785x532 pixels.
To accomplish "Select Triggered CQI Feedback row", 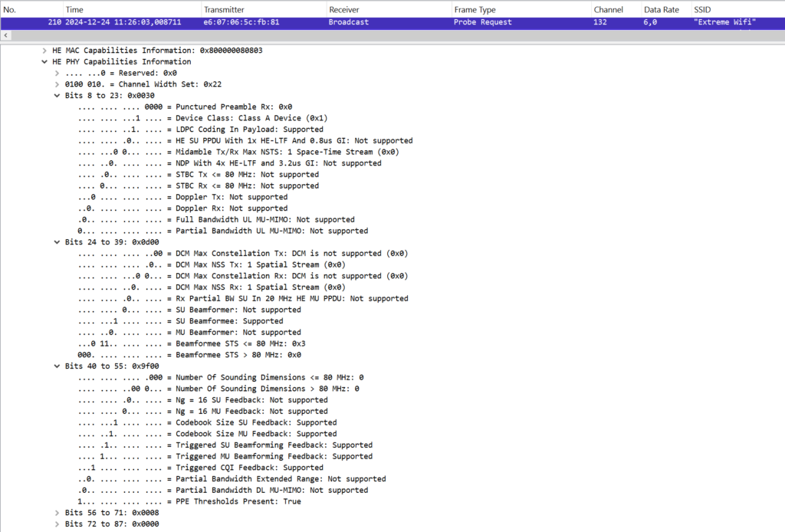I will pos(200,468).
